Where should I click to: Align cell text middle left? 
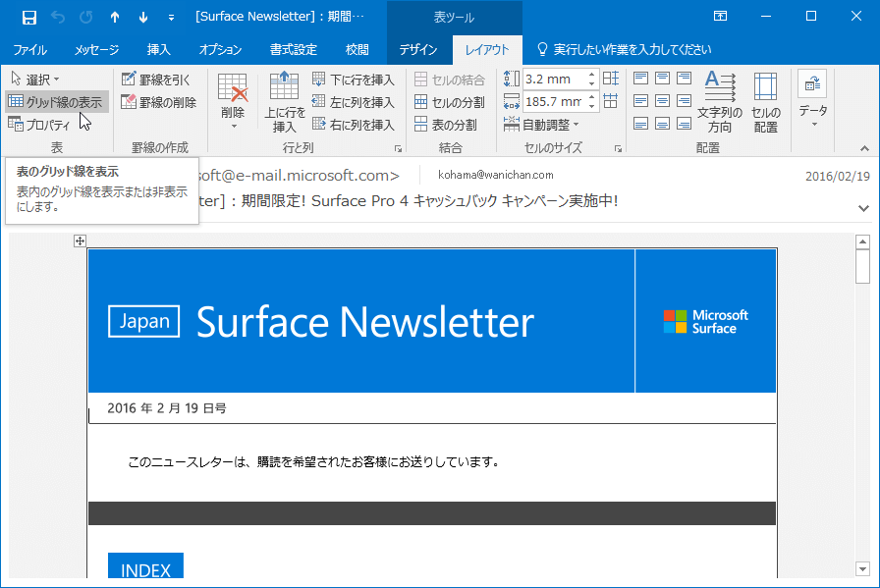[640, 101]
